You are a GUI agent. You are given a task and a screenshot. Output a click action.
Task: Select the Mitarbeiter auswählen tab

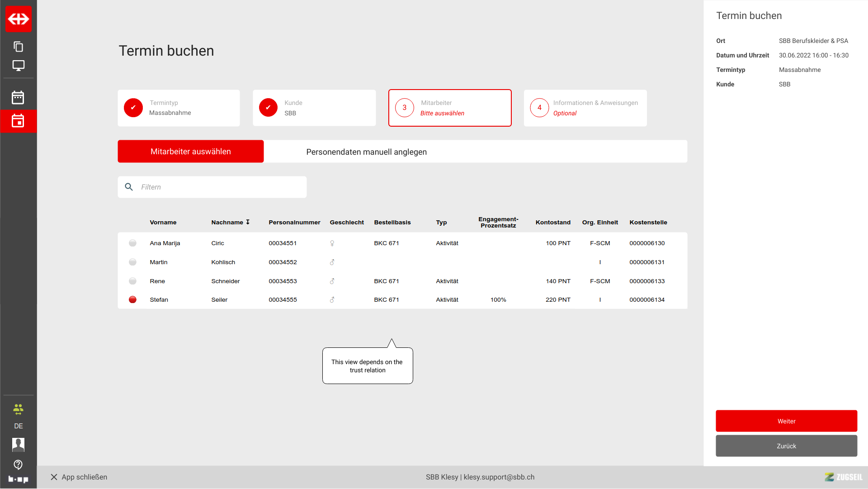(x=190, y=152)
